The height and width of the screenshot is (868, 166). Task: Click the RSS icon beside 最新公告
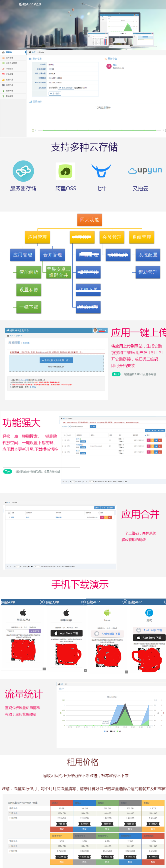coord(106,59)
